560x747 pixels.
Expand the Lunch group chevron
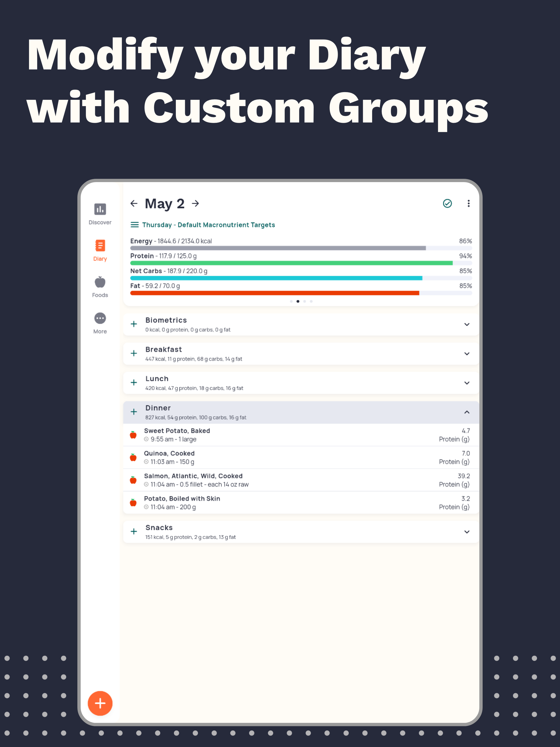(x=467, y=383)
